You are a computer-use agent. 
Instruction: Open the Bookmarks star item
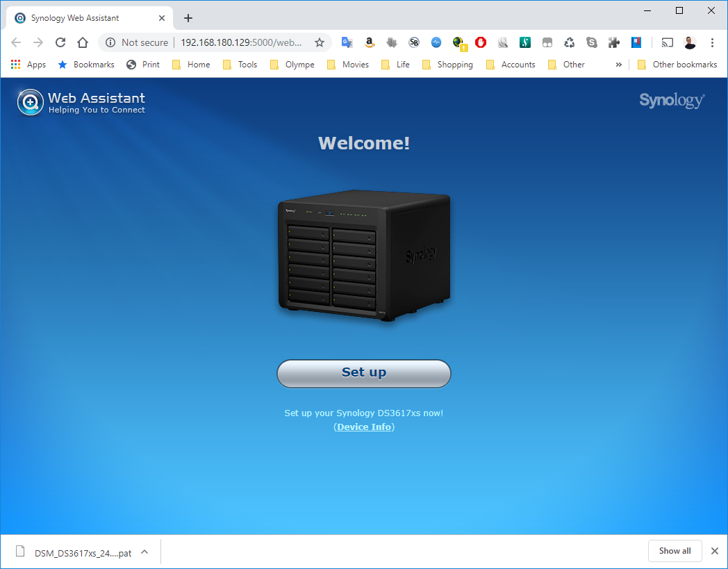pyautogui.click(x=86, y=65)
